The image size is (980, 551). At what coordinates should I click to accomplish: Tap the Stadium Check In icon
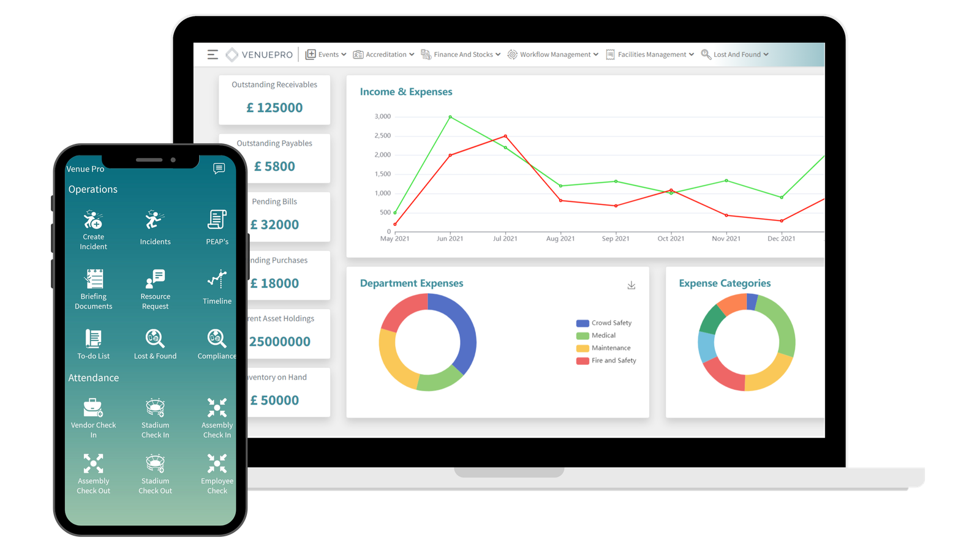point(155,408)
